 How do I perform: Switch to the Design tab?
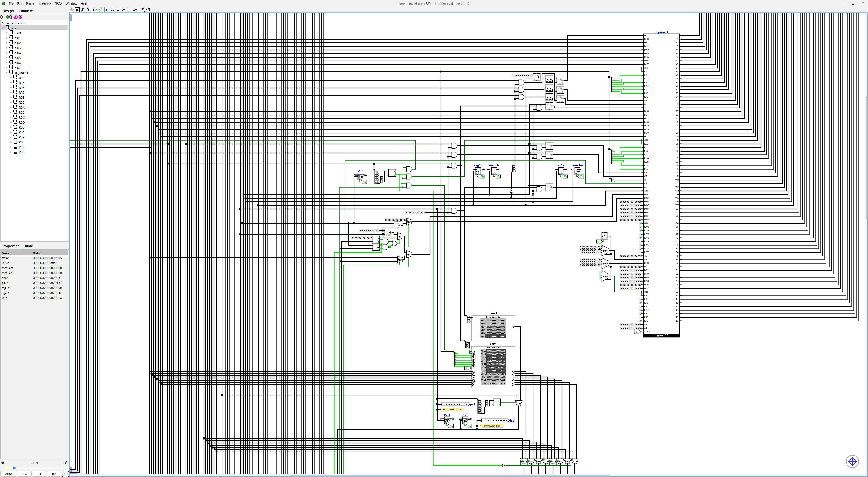pyautogui.click(x=8, y=11)
